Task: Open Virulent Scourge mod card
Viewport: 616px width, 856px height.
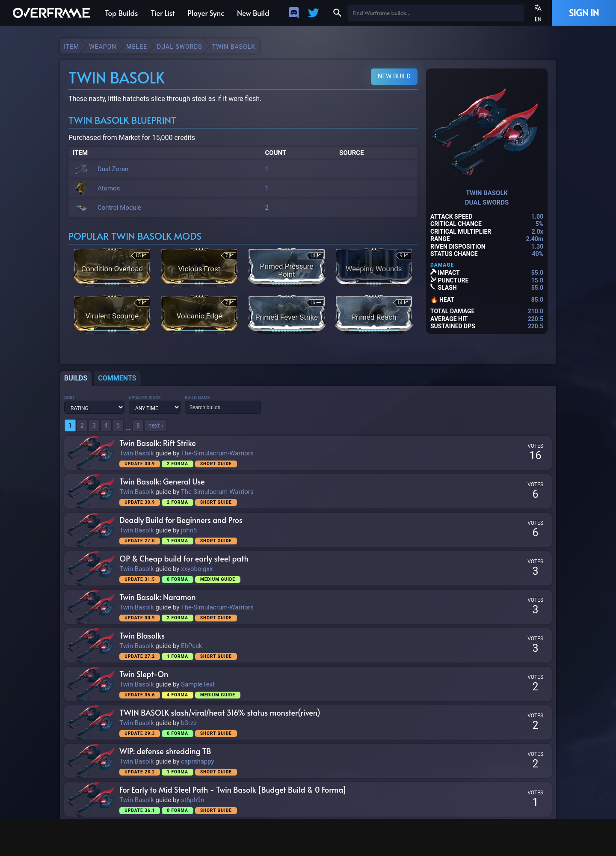Action: [x=112, y=314]
